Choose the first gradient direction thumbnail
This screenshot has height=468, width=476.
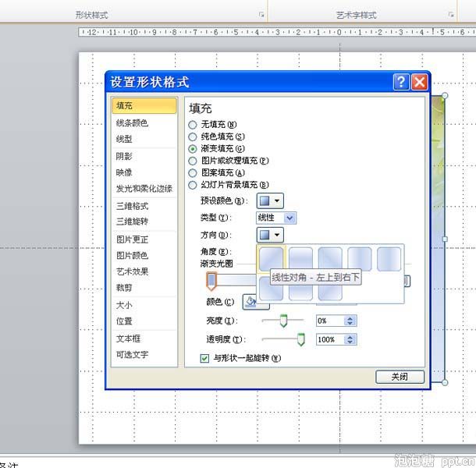point(271,258)
